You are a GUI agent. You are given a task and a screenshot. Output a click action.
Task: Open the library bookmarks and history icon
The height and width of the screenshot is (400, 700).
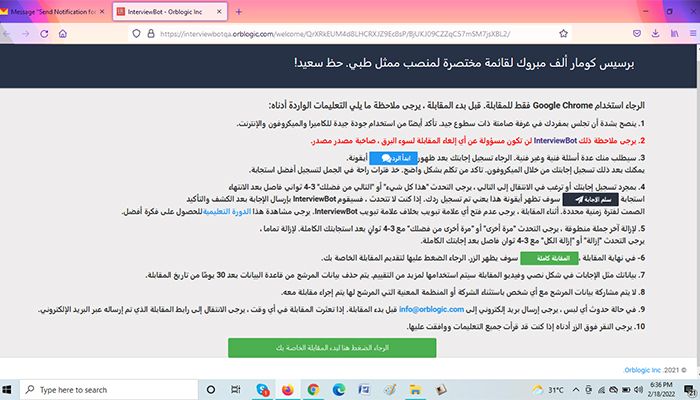(675, 33)
